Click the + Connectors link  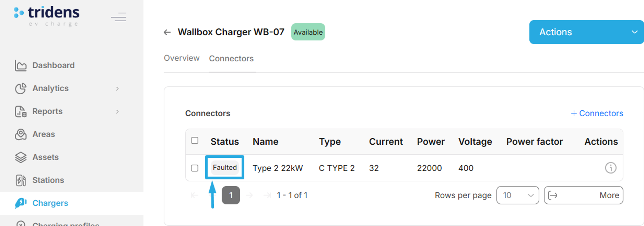click(597, 113)
